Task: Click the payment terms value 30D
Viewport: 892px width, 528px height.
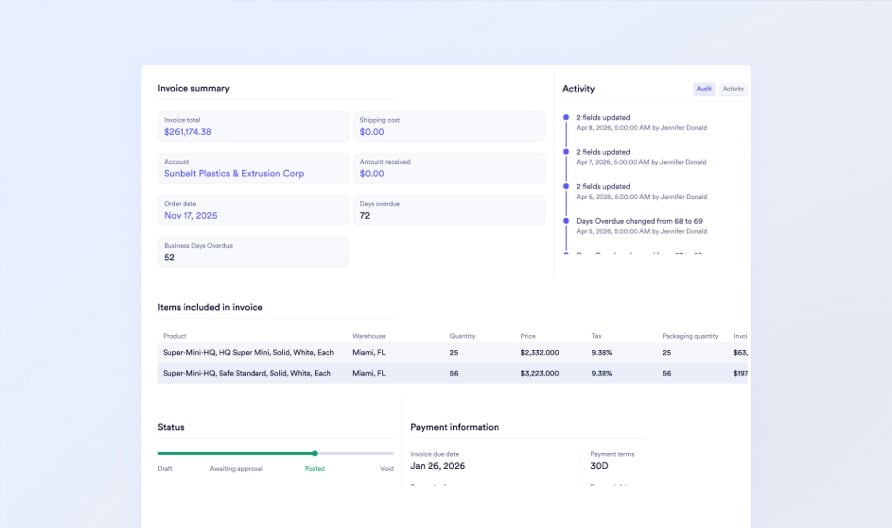Action: 599,466
